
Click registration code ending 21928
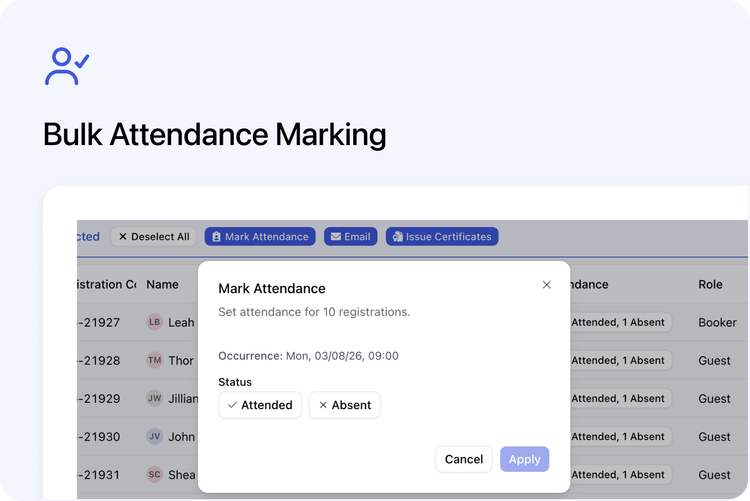(99, 360)
